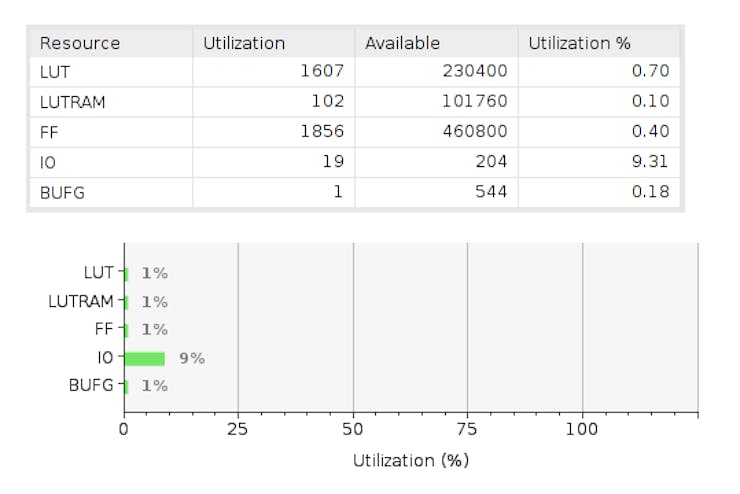Select the BUFG resource cell in table
The image size is (740, 494).
pyautogui.click(x=62, y=191)
